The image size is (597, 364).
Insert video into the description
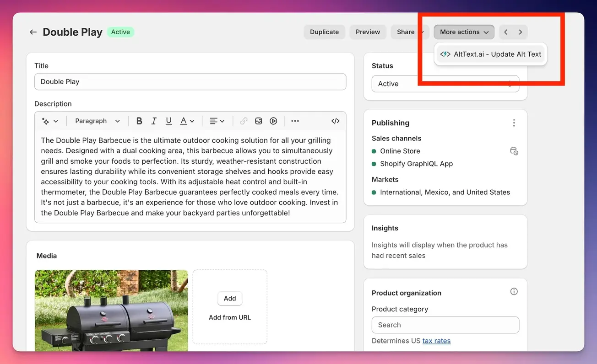[x=273, y=121]
